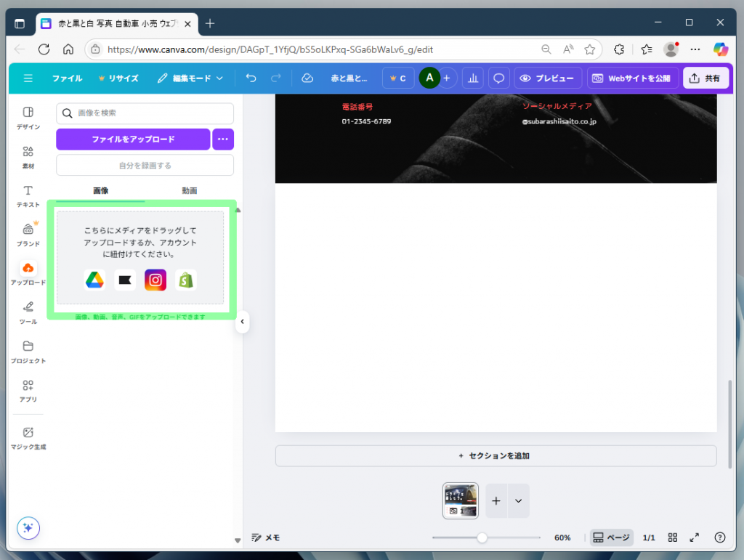744x560 pixels.
Task: Open the Magic Generate panel in sidebar
Action: 28,437
